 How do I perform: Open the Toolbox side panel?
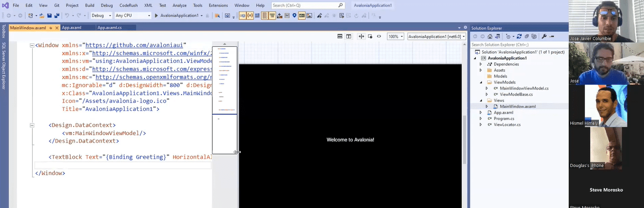pos(3,32)
